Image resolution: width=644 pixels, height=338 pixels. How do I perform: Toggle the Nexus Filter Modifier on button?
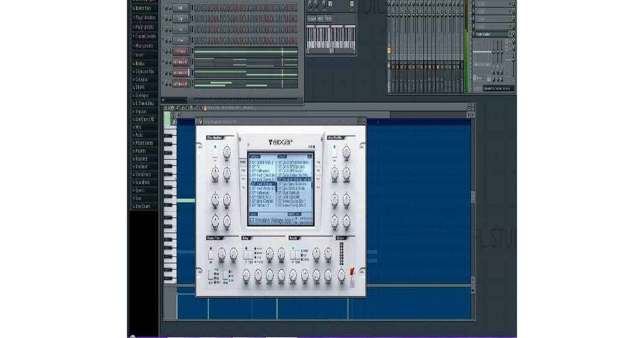(215, 152)
